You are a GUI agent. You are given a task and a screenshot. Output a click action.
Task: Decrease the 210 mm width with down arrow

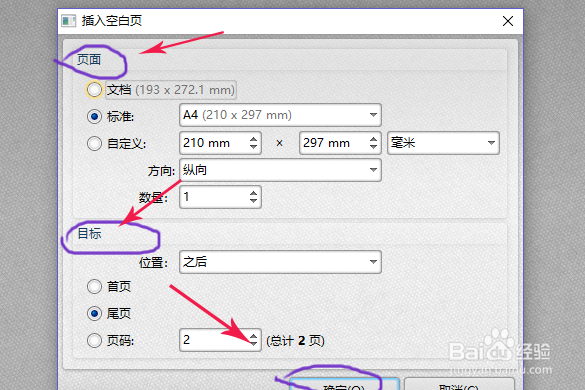[x=253, y=147]
